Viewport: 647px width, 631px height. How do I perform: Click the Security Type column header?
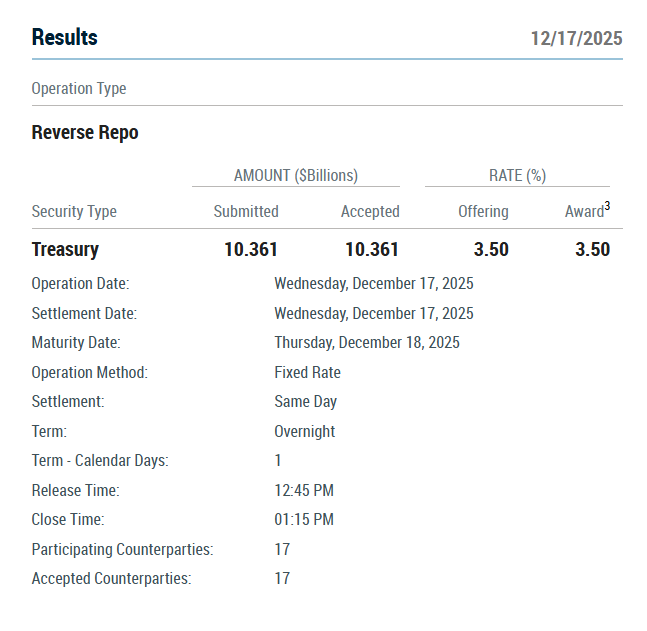click(74, 211)
